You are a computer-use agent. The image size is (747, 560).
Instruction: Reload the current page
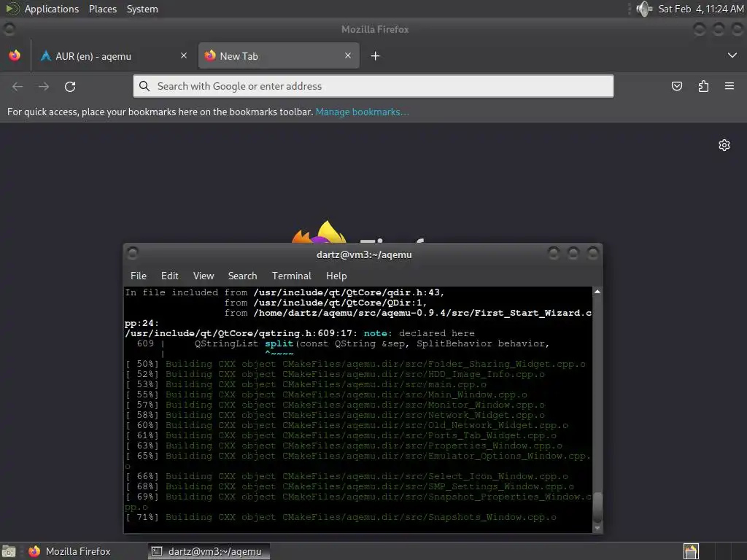point(70,86)
